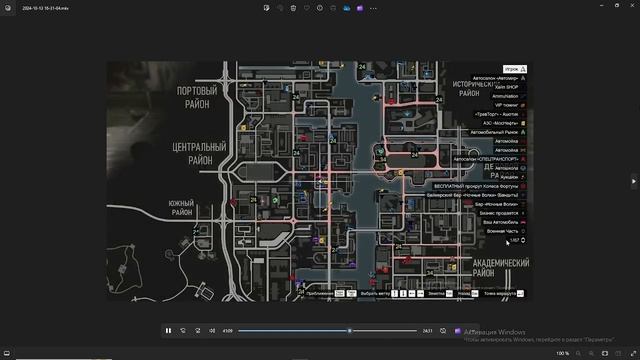Screen dimensions: 640x360
Task: Toggle the repeat icon beside the remaining time
Action: [443, 331]
